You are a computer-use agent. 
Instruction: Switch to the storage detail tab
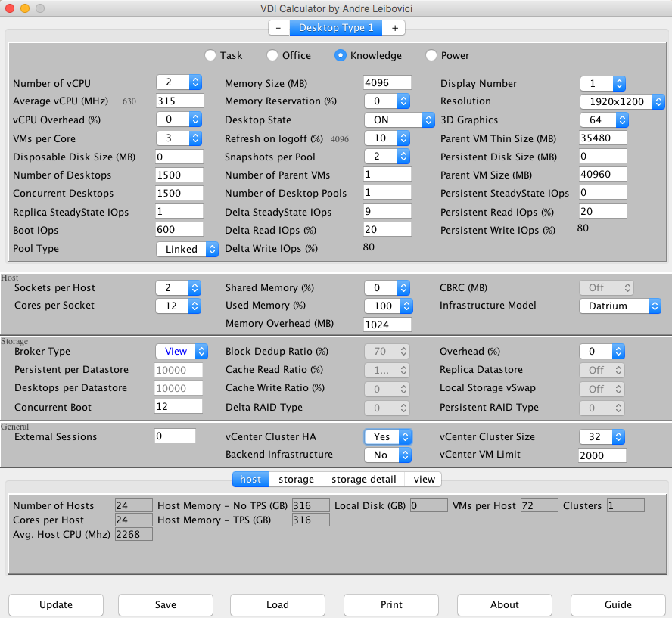(x=363, y=480)
